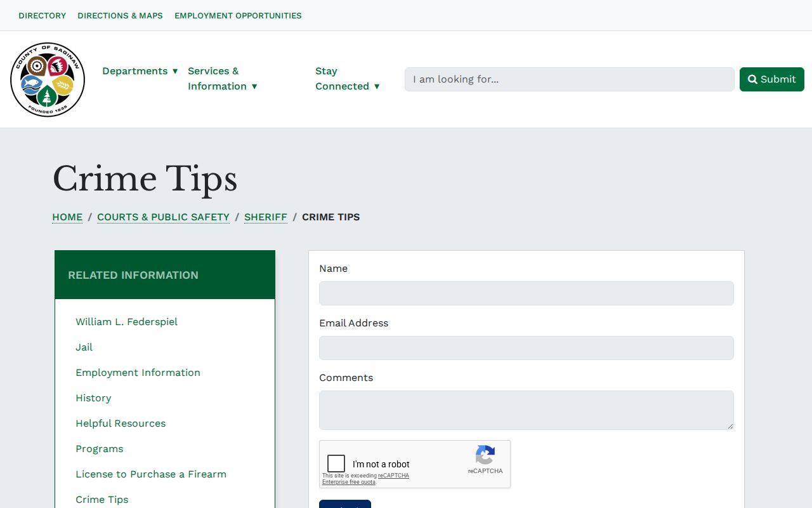Open Helpful Resources in sidebar

point(121,424)
